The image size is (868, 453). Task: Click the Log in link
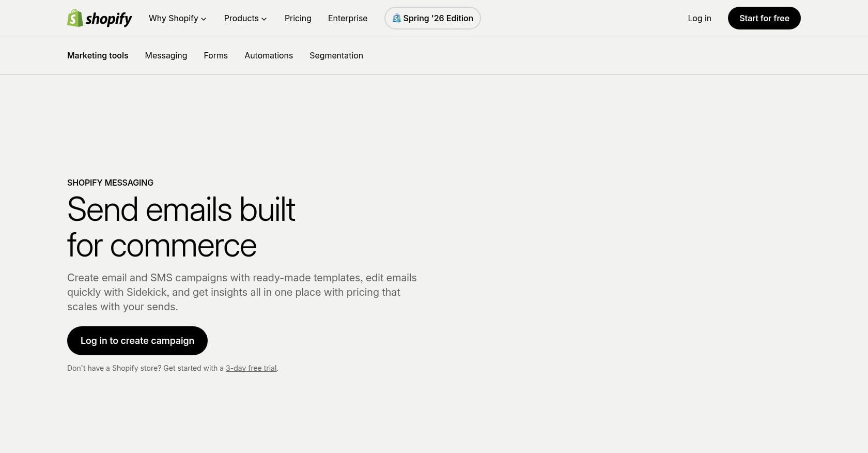pos(700,18)
